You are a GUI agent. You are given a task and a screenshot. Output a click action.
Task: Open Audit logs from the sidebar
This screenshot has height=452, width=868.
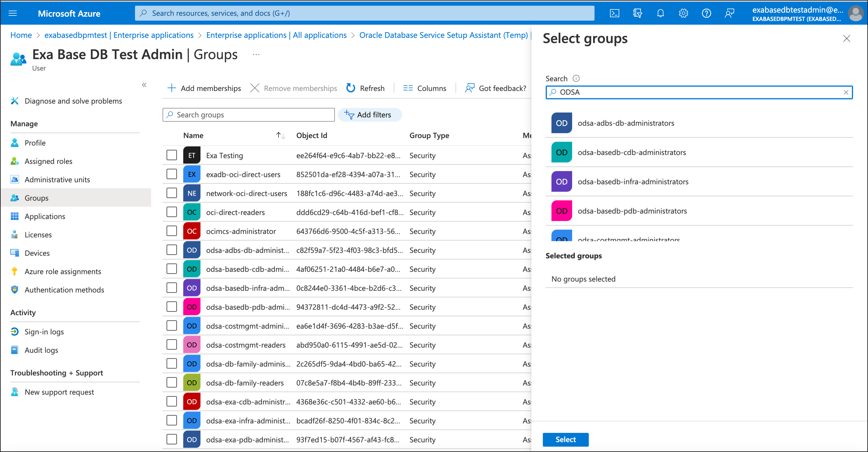point(41,350)
